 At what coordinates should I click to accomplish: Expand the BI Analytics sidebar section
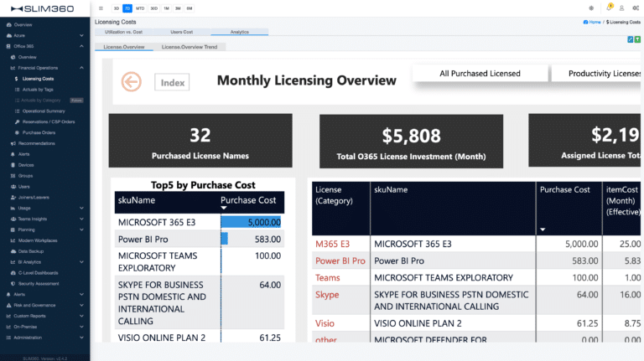(44, 262)
